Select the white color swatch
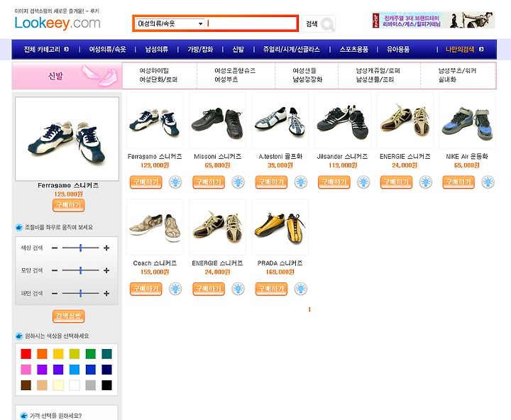Image resolution: width=511 pixels, height=420 pixels. pos(75,385)
